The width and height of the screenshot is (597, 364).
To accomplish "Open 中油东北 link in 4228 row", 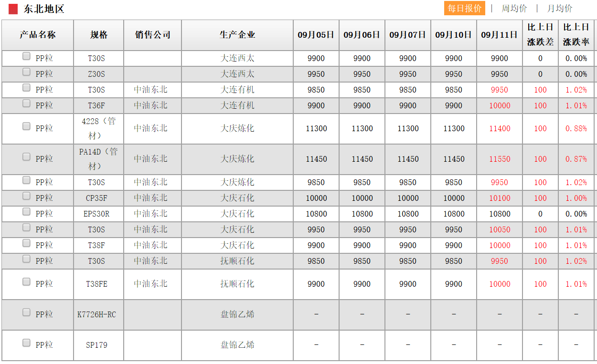I will [150, 128].
